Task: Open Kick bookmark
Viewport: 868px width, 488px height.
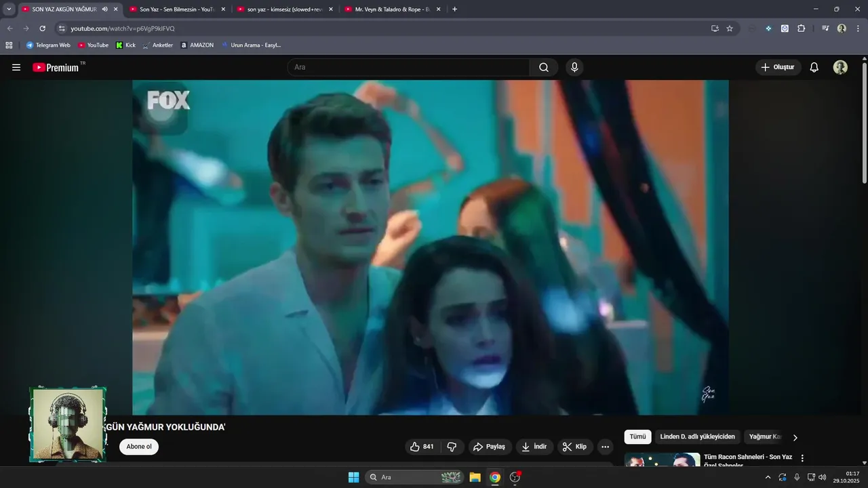Action: [126, 45]
